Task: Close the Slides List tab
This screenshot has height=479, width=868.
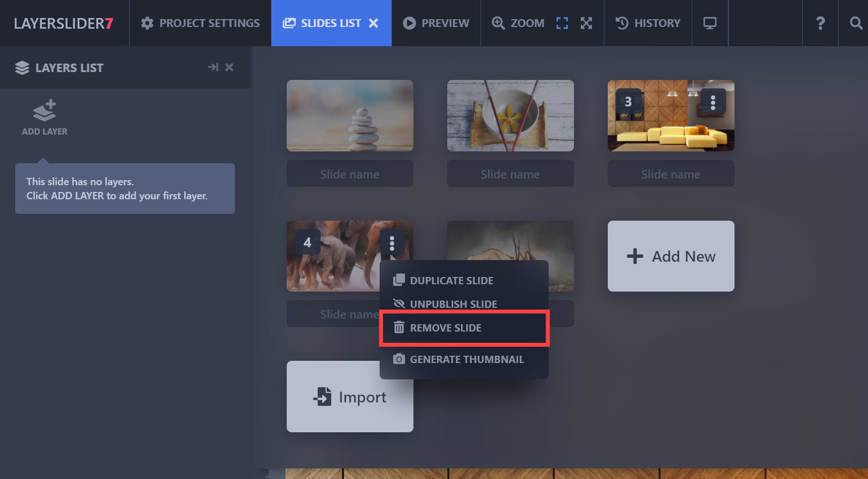Action: pyautogui.click(x=373, y=23)
